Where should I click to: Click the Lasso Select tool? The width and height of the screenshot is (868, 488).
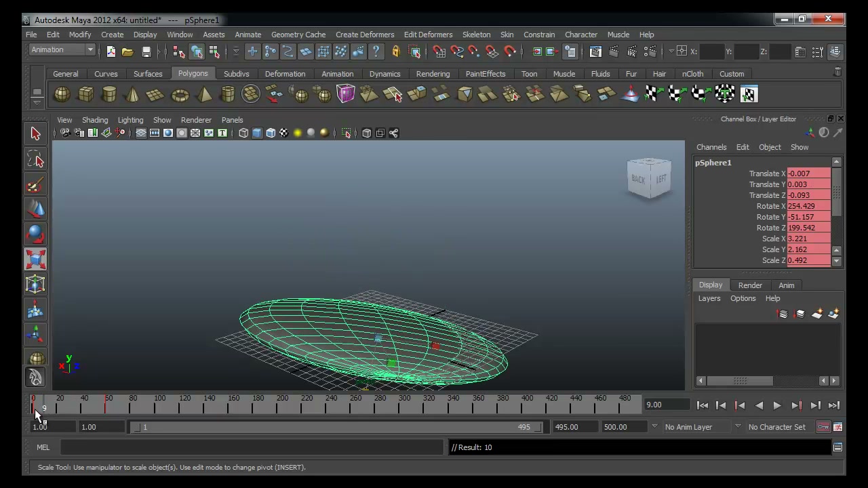pos(35,159)
